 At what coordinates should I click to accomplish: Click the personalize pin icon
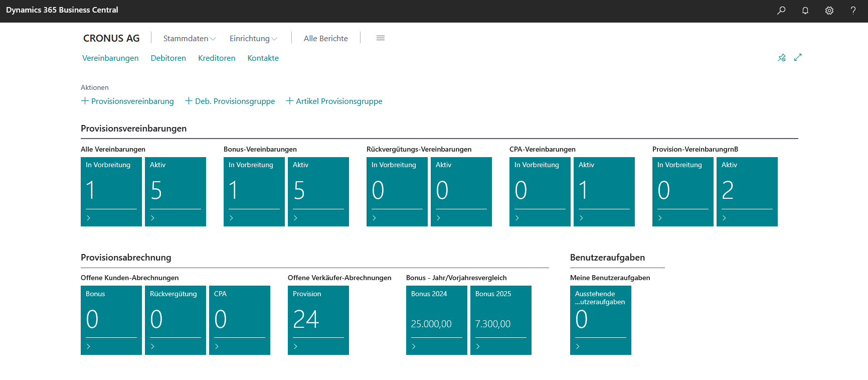click(x=781, y=58)
